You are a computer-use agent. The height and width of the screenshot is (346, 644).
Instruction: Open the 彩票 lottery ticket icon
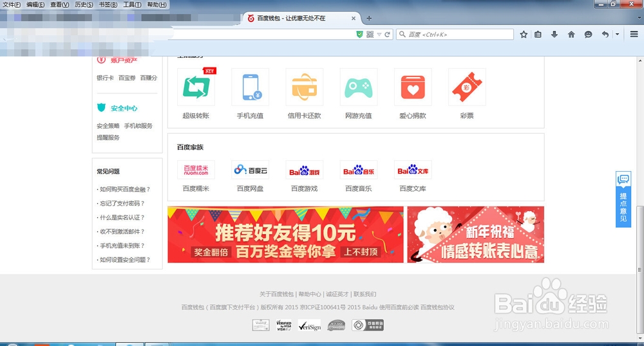(467, 87)
